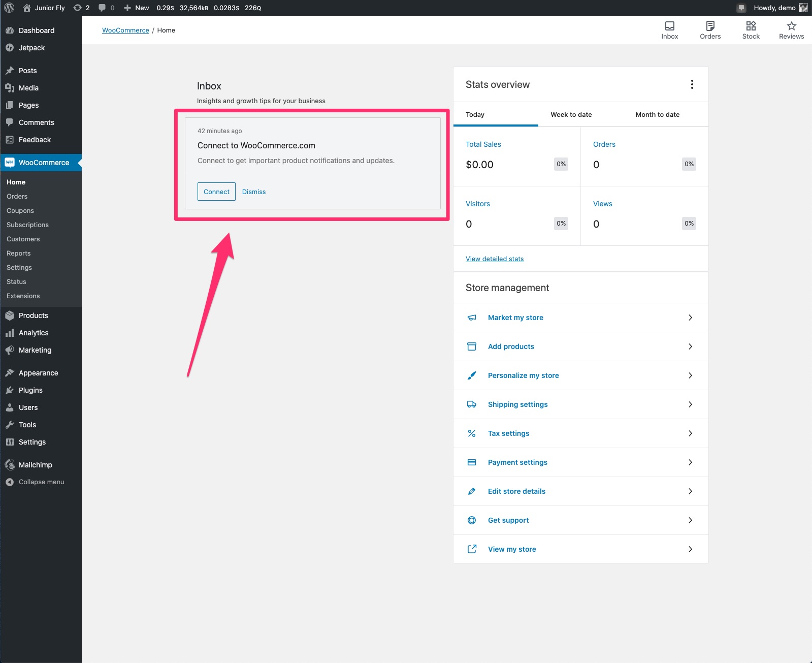The width and height of the screenshot is (812, 663).
Task: Click the Mailchimp monkey icon
Action: tap(10, 465)
